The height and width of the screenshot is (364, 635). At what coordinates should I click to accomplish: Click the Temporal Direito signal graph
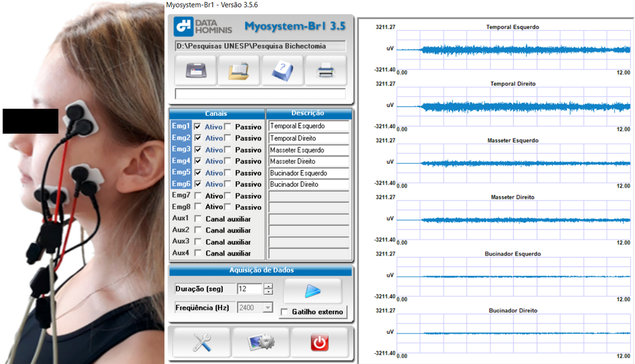(x=513, y=106)
